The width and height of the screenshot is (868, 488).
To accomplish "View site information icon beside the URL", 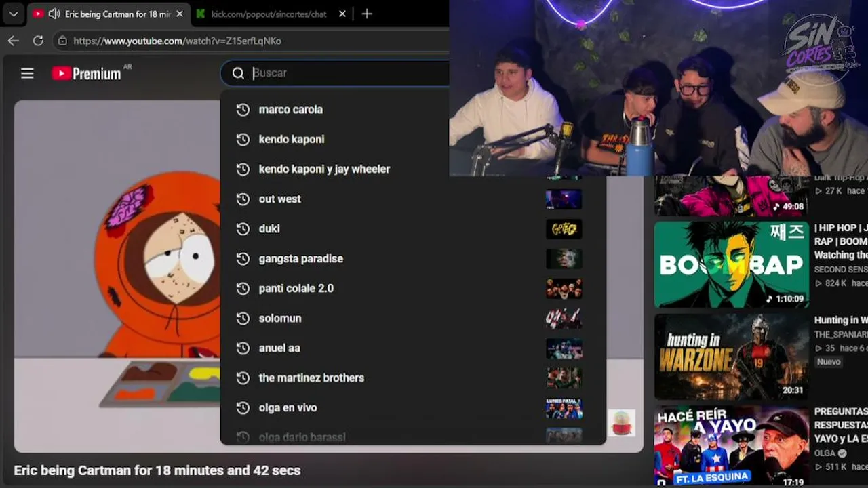I will point(62,41).
